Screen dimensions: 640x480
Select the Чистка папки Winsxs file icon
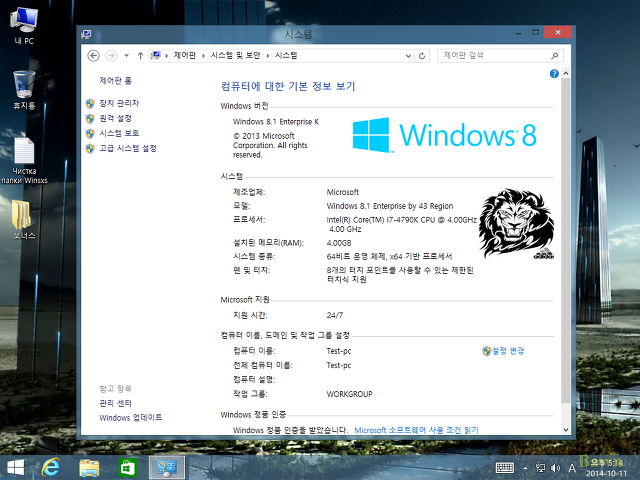click(x=24, y=161)
